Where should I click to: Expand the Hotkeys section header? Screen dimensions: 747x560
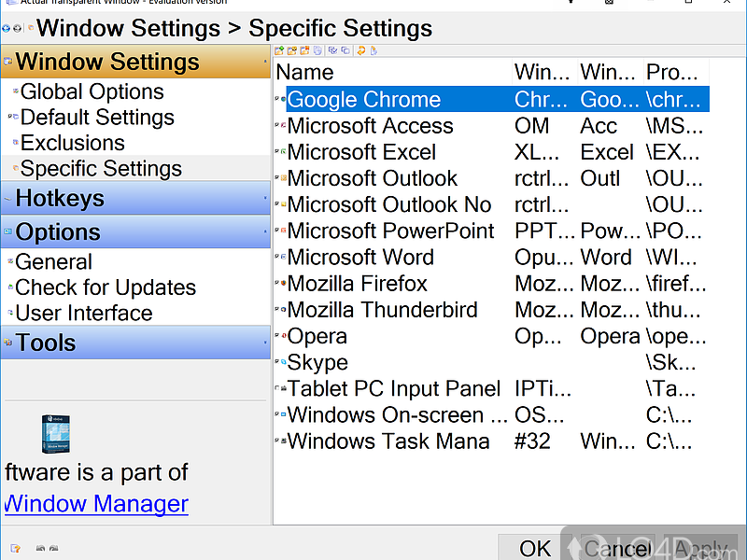tap(135, 198)
